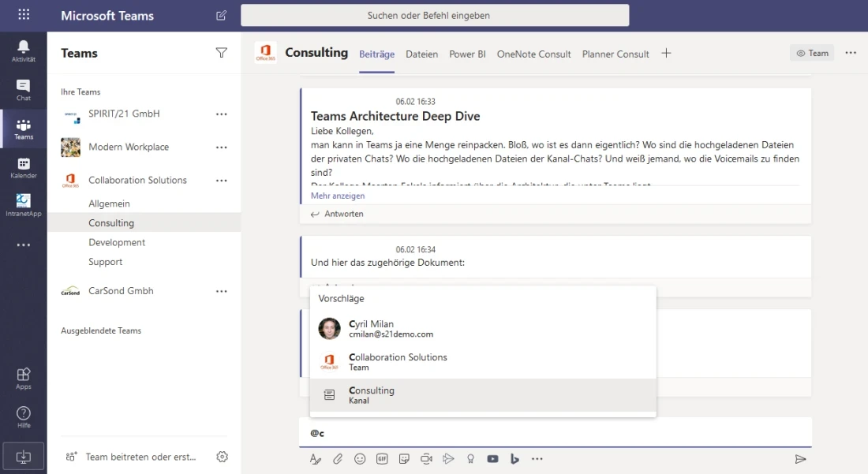Open the emoji picker
This screenshot has height=474, width=868.
(x=360, y=459)
